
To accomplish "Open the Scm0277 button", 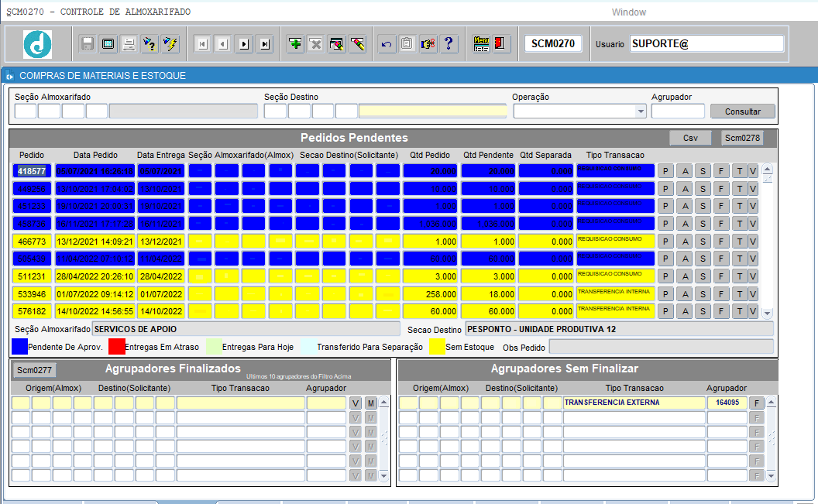I will [35, 370].
